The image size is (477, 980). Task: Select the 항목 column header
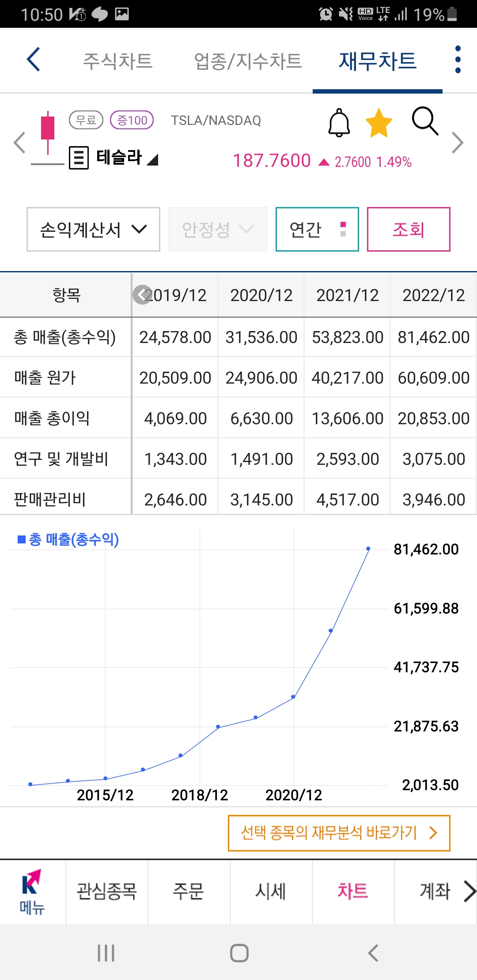pyautogui.click(x=66, y=295)
